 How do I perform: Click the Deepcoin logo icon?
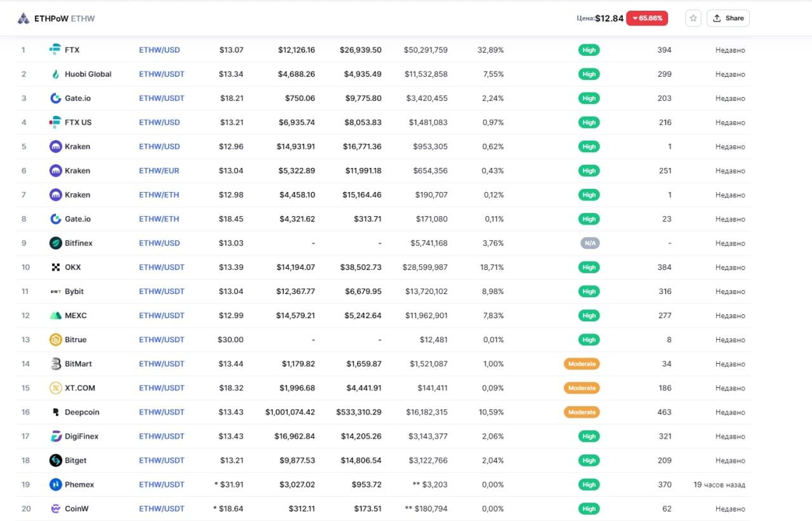[55, 412]
